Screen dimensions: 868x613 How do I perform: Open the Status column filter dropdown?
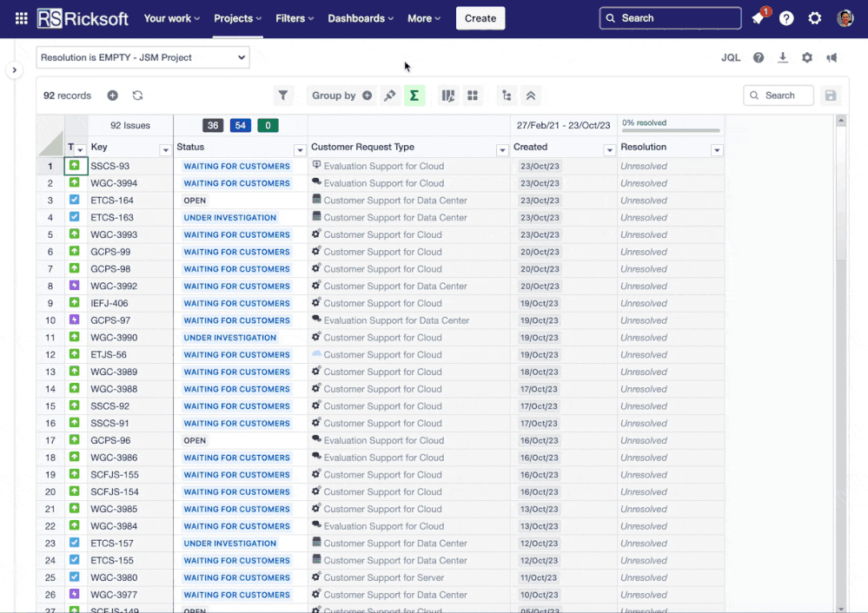(x=299, y=150)
